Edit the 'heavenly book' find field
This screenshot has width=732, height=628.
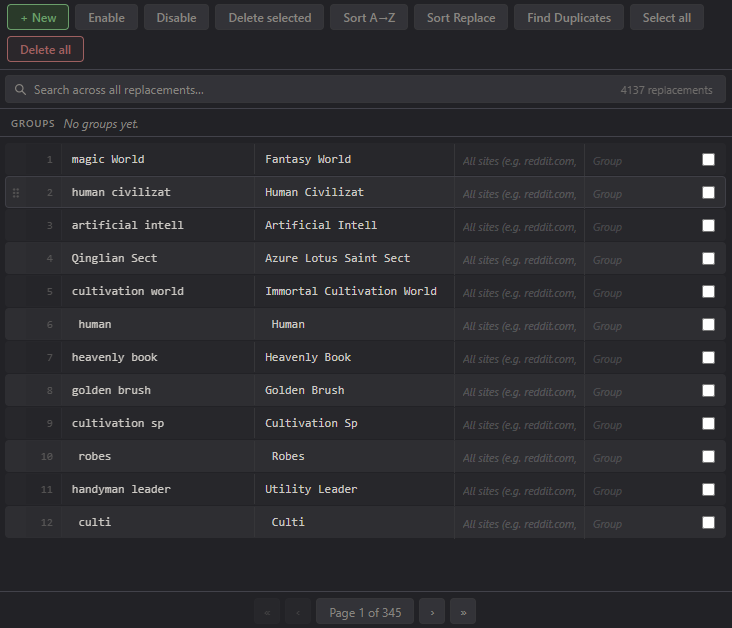click(x=158, y=358)
